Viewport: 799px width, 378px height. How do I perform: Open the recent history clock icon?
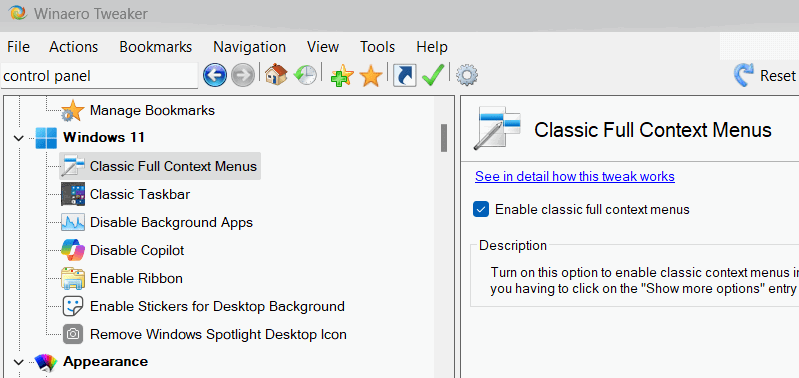[x=305, y=75]
